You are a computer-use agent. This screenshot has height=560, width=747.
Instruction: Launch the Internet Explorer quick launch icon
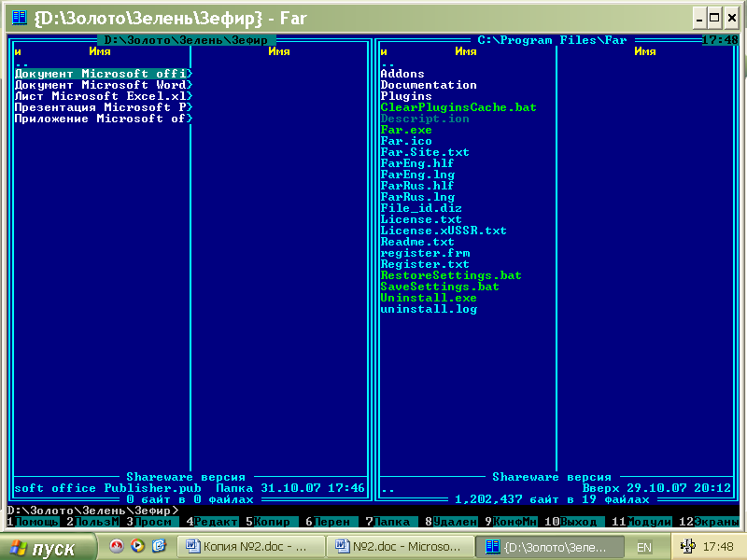point(159,546)
